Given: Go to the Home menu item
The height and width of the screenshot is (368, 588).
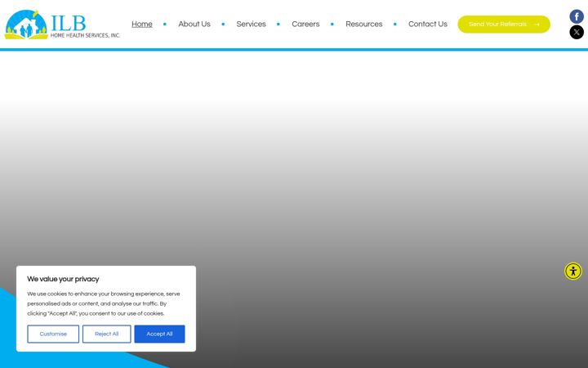Looking at the screenshot, I should pyautogui.click(x=142, y=24).
